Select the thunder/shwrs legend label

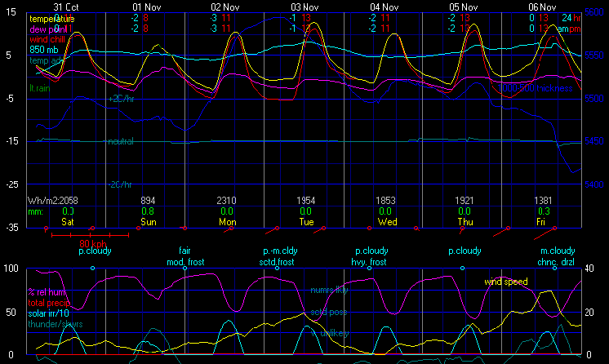tap(56, 324)
